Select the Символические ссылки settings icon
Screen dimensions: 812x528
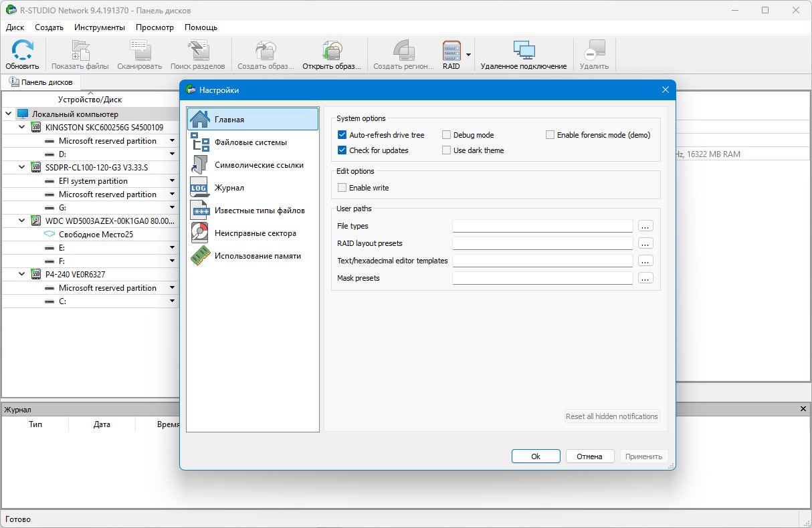[x=200, y=164]
